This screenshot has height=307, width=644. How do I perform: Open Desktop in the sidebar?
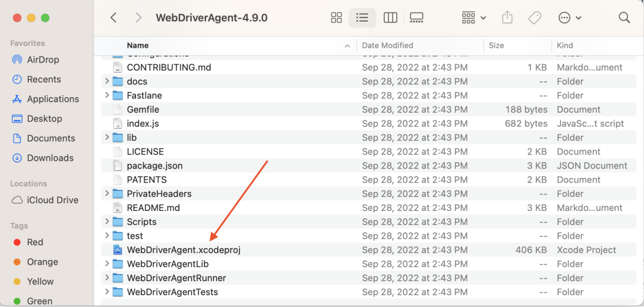37,119
